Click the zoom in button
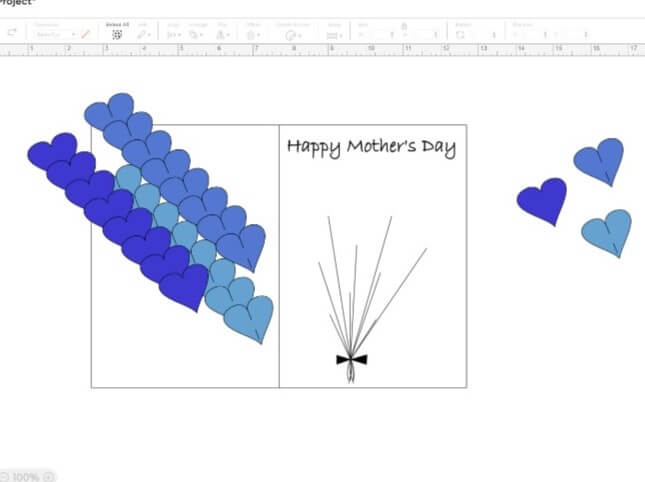The width and height of the screenshot is (645, 482). pyautogui.click(x=49, y=477)
